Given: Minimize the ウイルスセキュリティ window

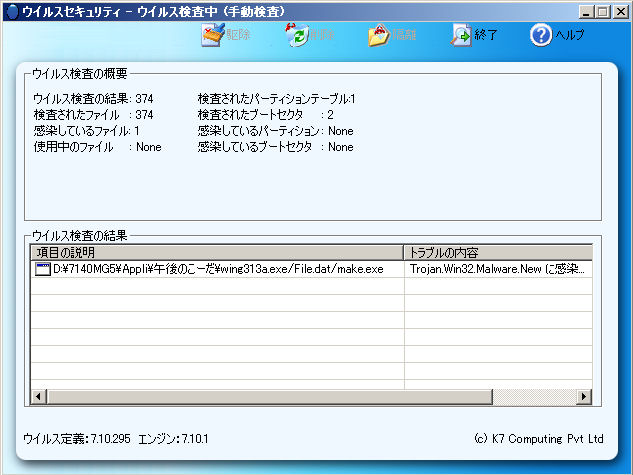Looking at the screenshot, I should (583, 11).
